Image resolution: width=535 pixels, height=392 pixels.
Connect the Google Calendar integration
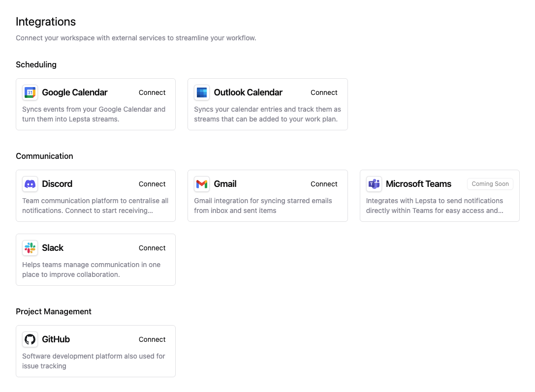click(x=152, y=92)
